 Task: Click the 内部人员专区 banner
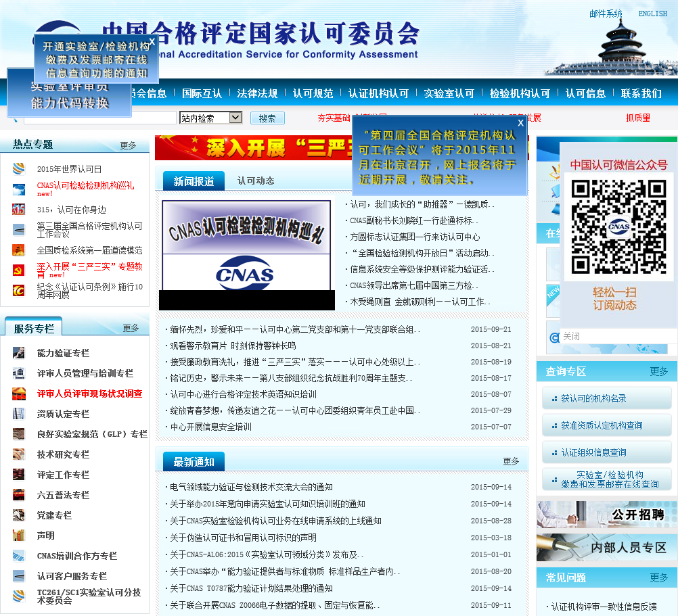pos(607,547)
